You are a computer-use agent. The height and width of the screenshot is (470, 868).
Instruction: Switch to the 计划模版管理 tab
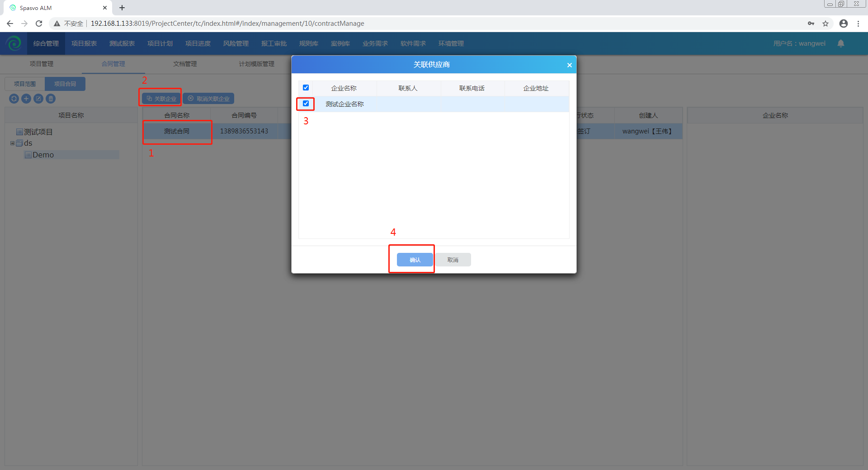[x=257, y=64]
